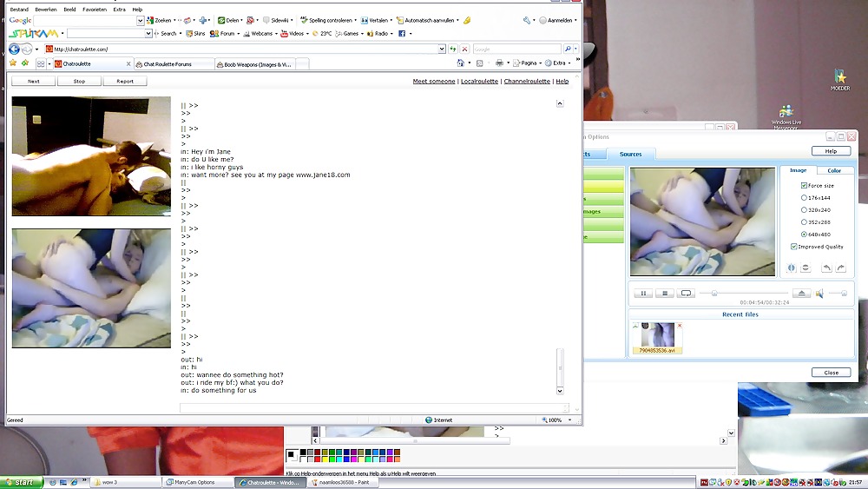The height and width of the screenshot is (489, 868).
Task: Switch to the Chat Roulette Forums tab
Action: coord(174,64)
